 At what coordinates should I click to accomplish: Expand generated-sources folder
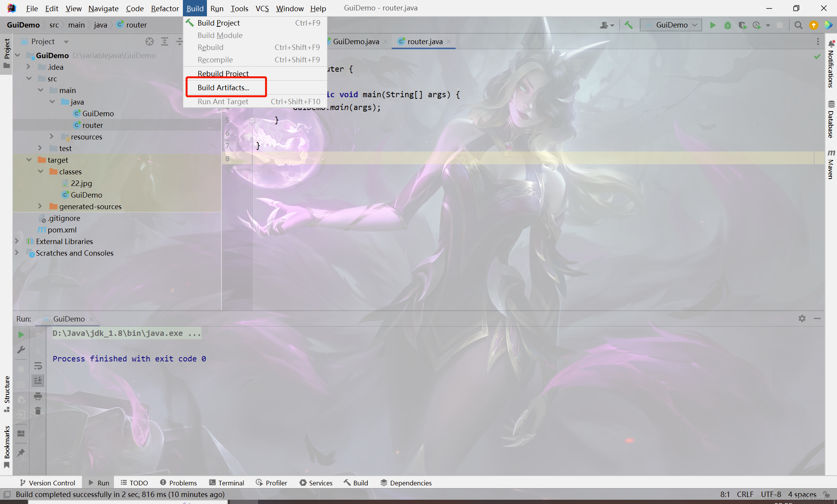click(x=40, y=206)
